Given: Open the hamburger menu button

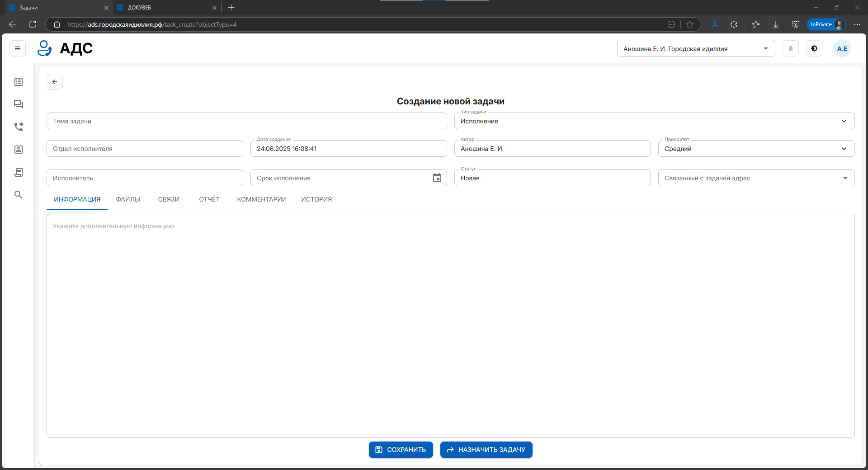Looking at the screenshot, I should pyautogui.click(x=18, y=48).
